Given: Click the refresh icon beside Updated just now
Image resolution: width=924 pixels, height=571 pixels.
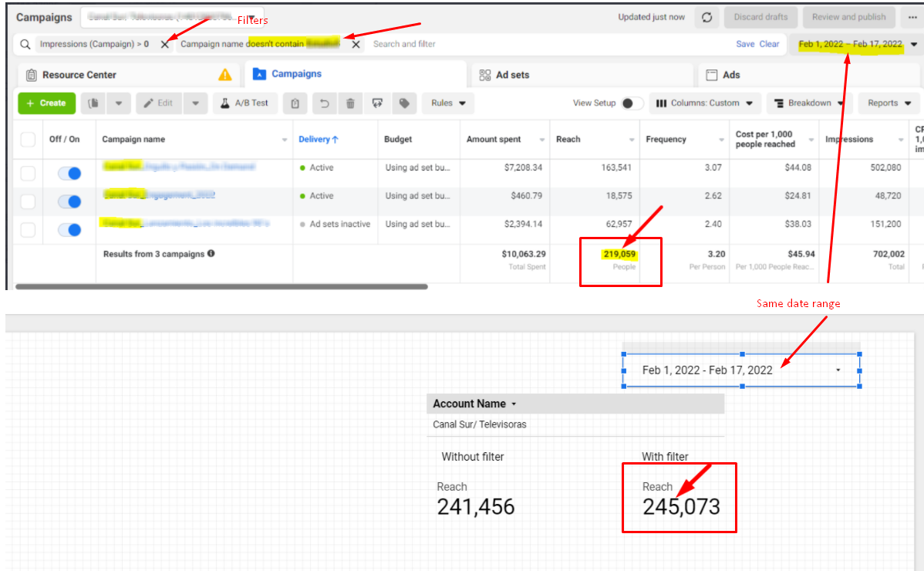Looking at the screenshot, I should [x=707, y=17].
